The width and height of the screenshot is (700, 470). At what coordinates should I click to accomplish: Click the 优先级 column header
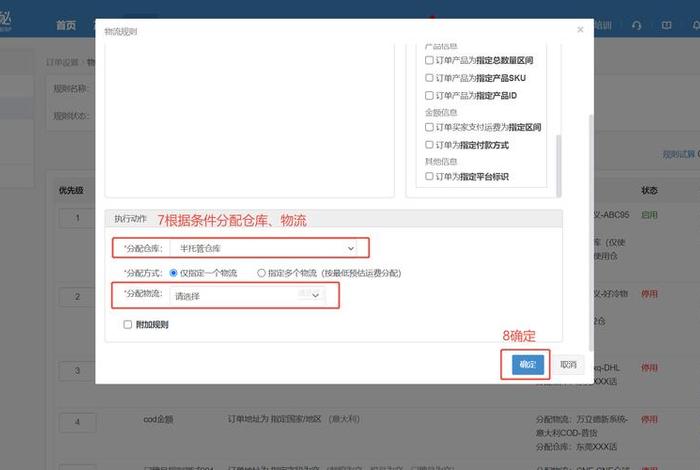pos(71,191)
